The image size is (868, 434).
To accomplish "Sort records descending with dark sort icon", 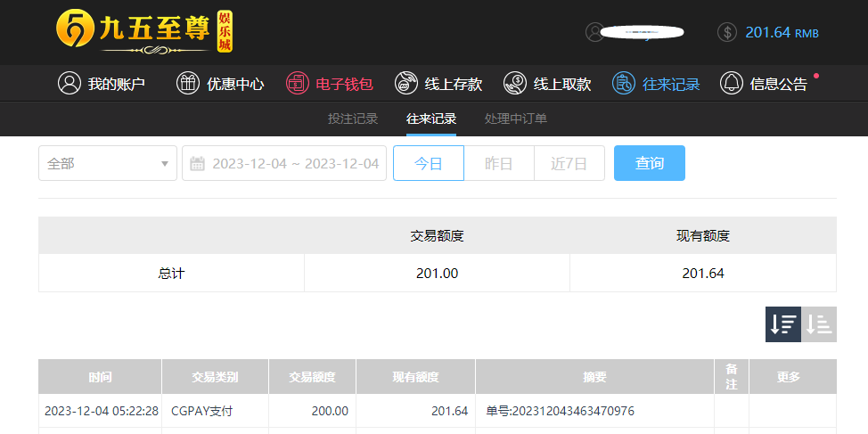I will [783, 324].
